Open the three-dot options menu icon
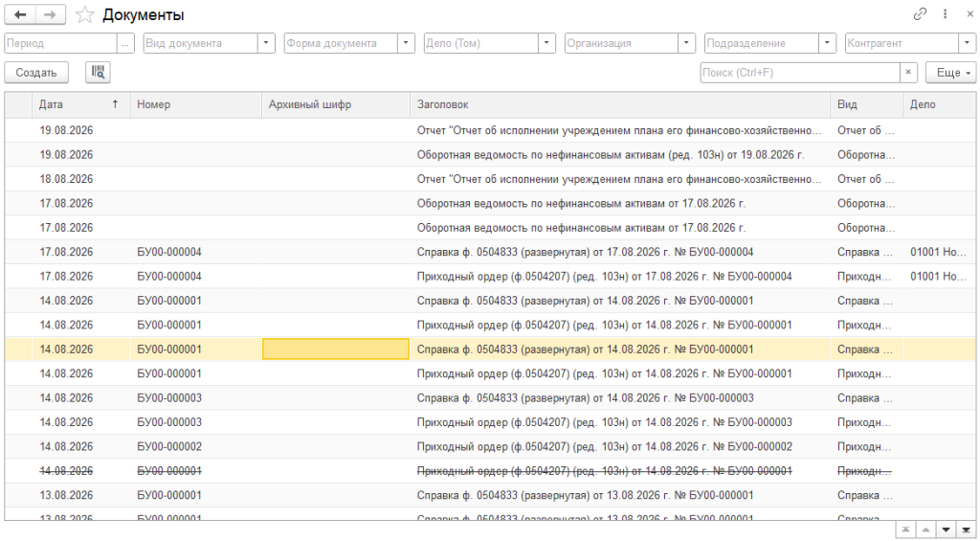 pyautogui.click(x=945, y=13)
